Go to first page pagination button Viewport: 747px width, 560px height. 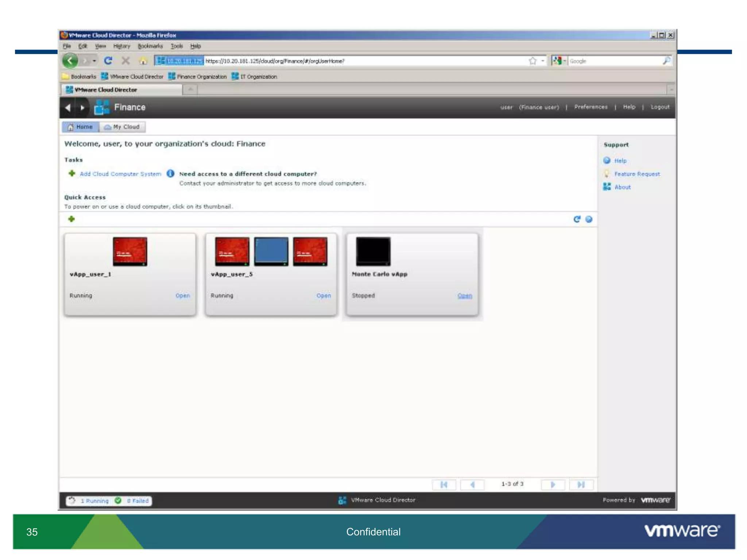tap(444, 485)
